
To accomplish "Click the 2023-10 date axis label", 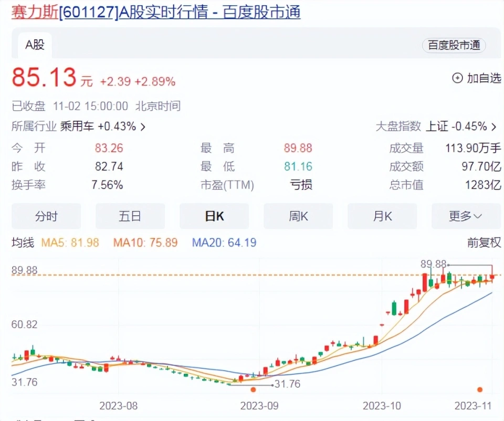I will pos(382,406).
